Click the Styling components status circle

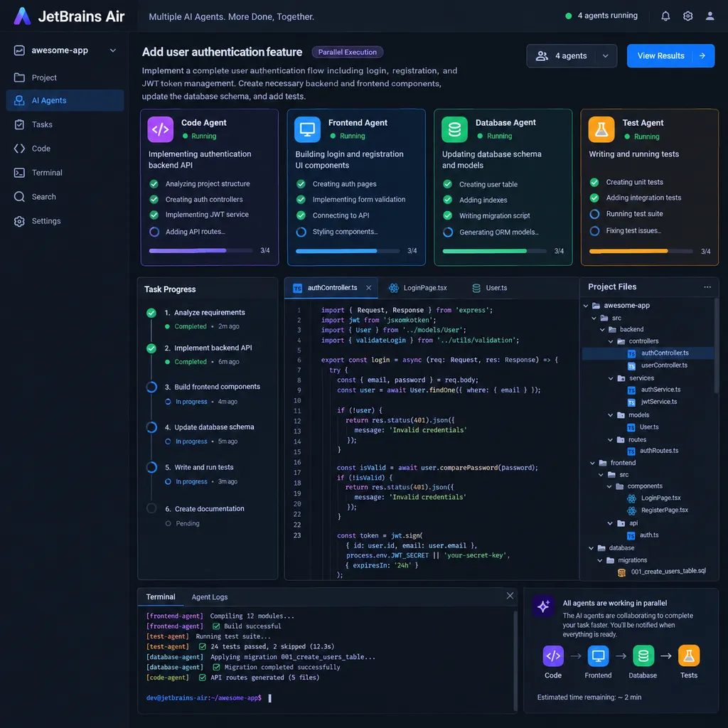[x=301, y=232]
